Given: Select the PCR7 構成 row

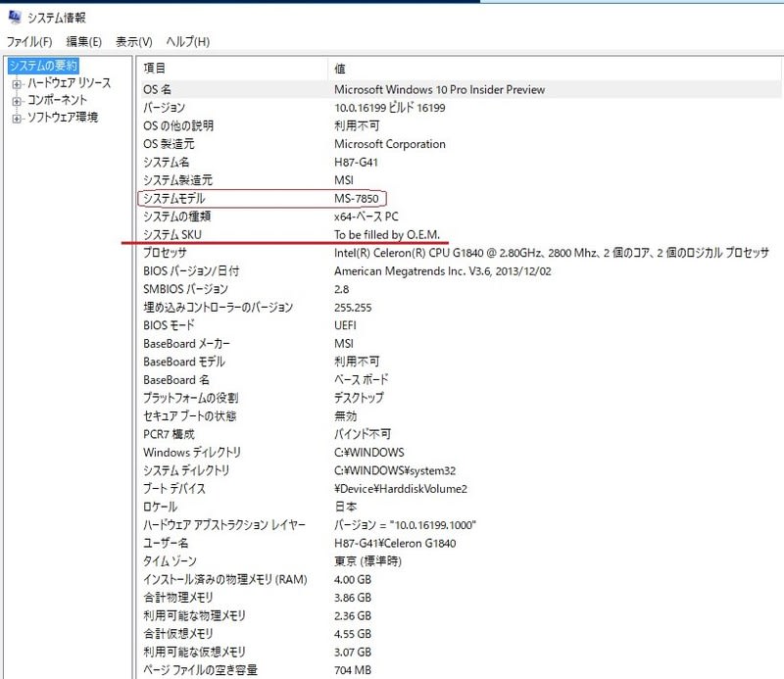Looking at the screenshot, I should tap(461, 434).
